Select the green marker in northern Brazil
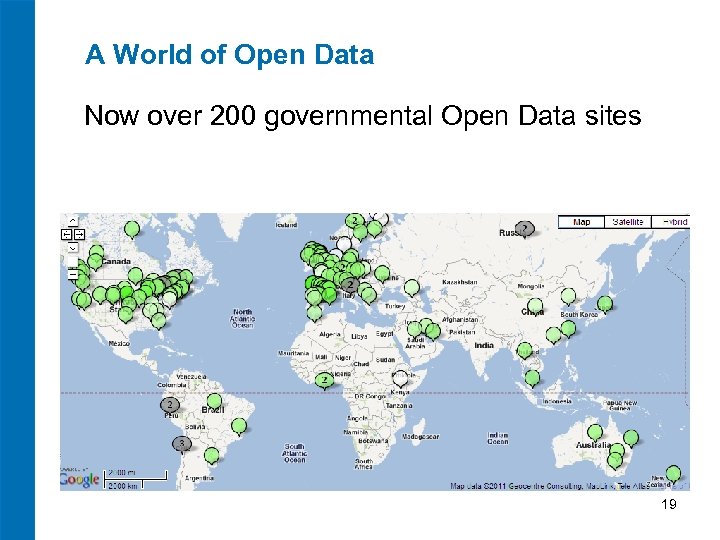Image resolution: width=720 pixels, height=540 pixels. 214,400
